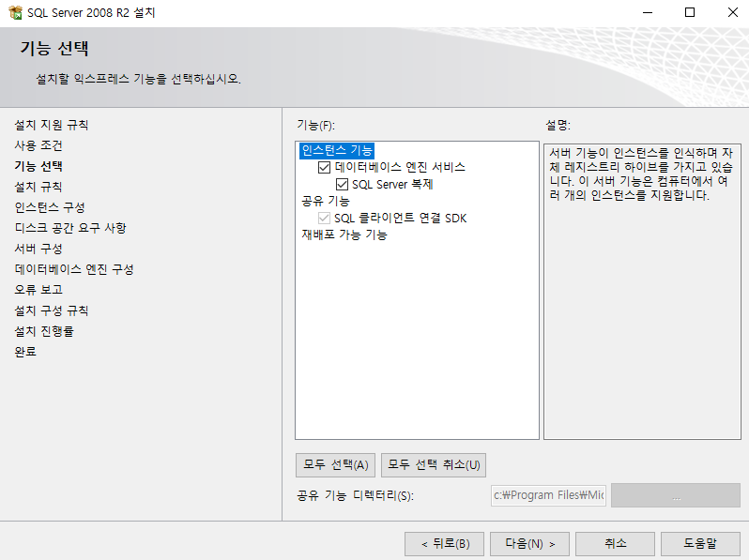Go back with the 뒤로(B) button
Viewport: 749px width, 560px height.
[x=444, y=544]
